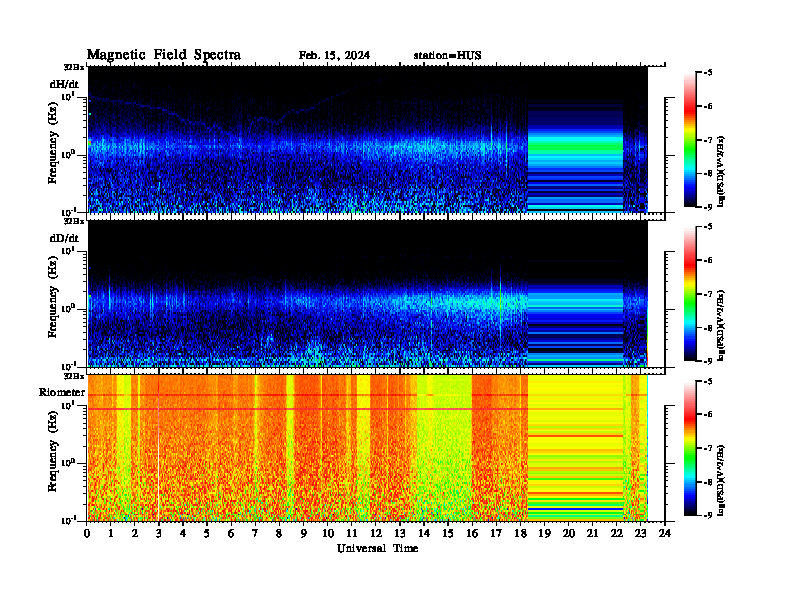
Task: Click the color scale bar beside the dD/dt panel
Action: [x=690, y=294]
